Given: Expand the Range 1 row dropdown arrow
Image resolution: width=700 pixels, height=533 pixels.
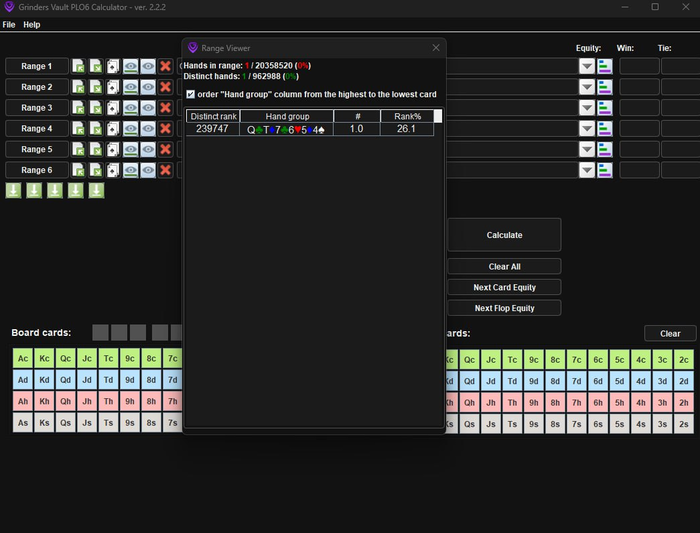Looking at the screenshot, I should 587,66.
